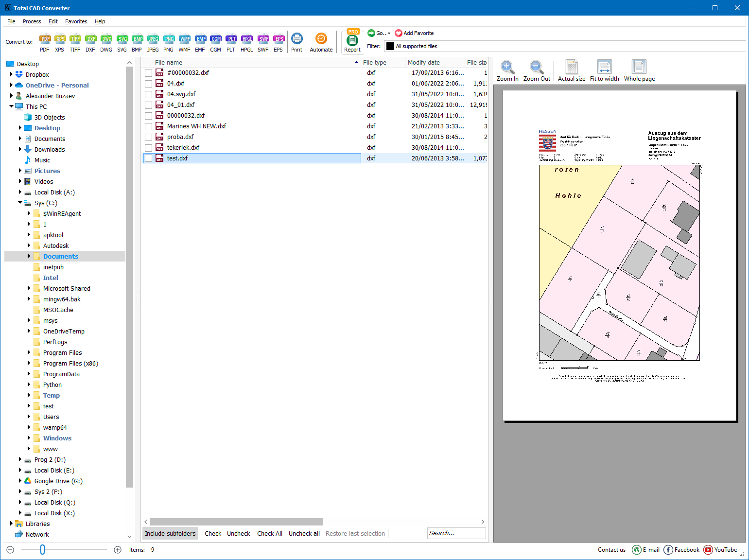Zoom In on the preview

click(507, 70)
